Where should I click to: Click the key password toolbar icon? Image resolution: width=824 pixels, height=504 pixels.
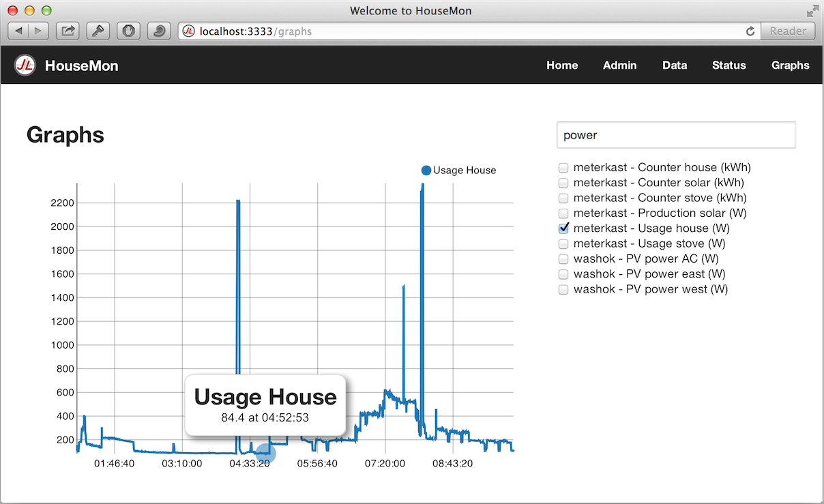point(99,31)
